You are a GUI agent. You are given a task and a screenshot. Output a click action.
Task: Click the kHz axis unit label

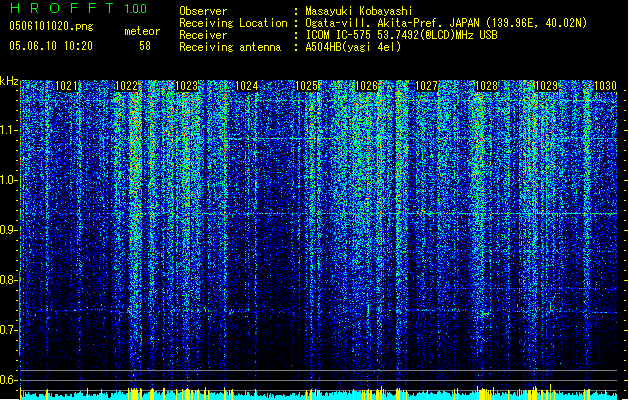pyautogui.click(x=9, y=81)
